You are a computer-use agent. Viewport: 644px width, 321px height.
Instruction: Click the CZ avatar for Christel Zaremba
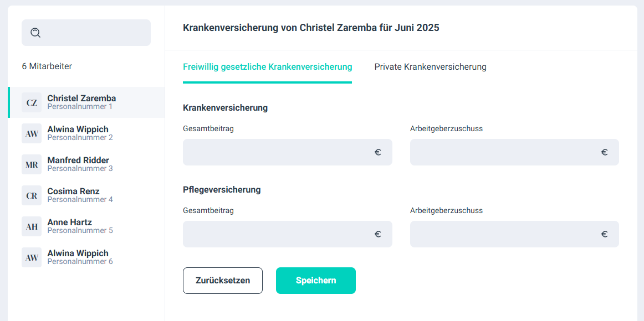click(x=32, y=102)
